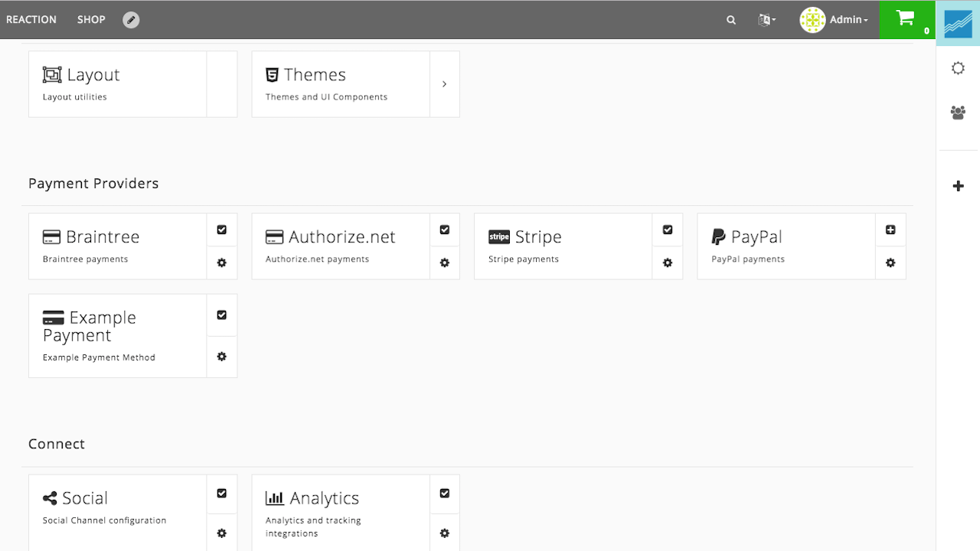The height and width of the screenshot is (551, 980).
Task: Disable the Braintree payment checkbox
Action: click(x=222, y=230)
